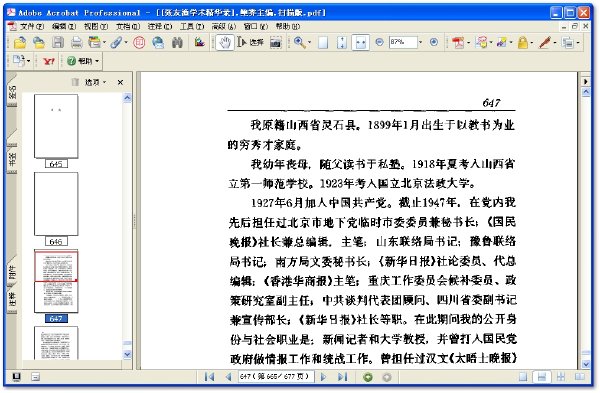600x393 pixels.
Task: Switch to the Signatures 签名 side tab
Action: [12, 92]
